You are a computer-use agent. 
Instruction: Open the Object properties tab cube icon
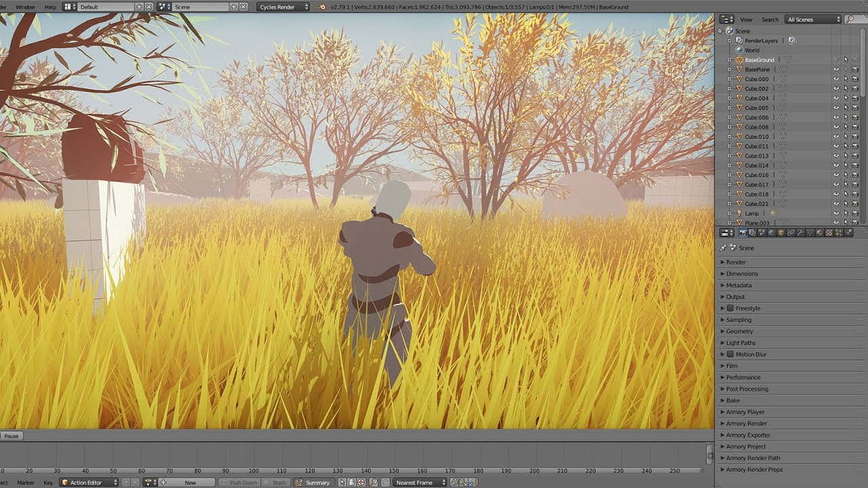(x=781, y=232)
